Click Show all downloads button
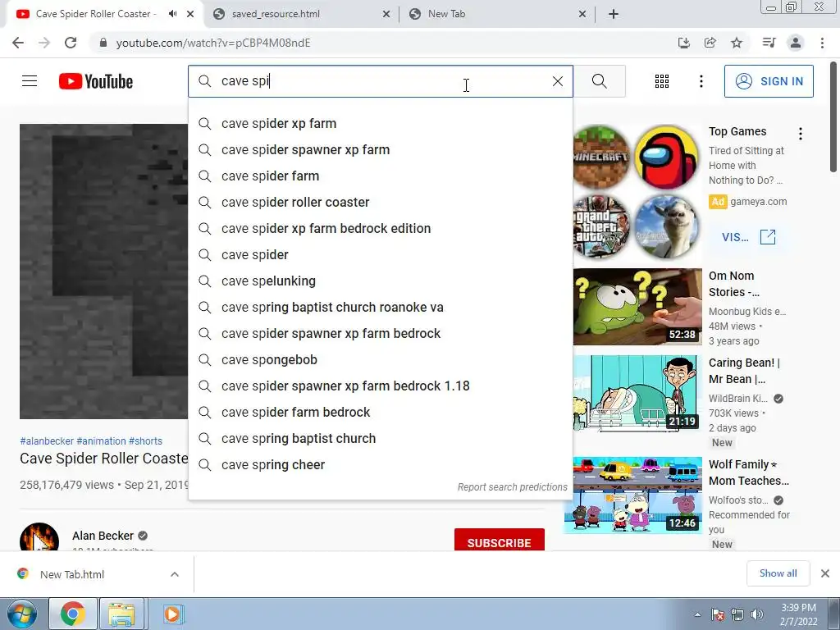The width and height of the screenshot is (840, 630). coord(778,573)
